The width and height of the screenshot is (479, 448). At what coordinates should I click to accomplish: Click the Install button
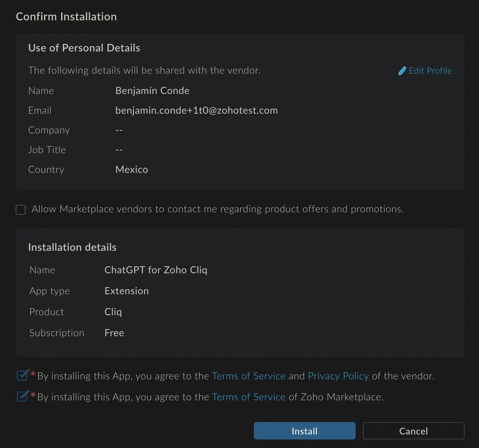[x=304, y=431]
